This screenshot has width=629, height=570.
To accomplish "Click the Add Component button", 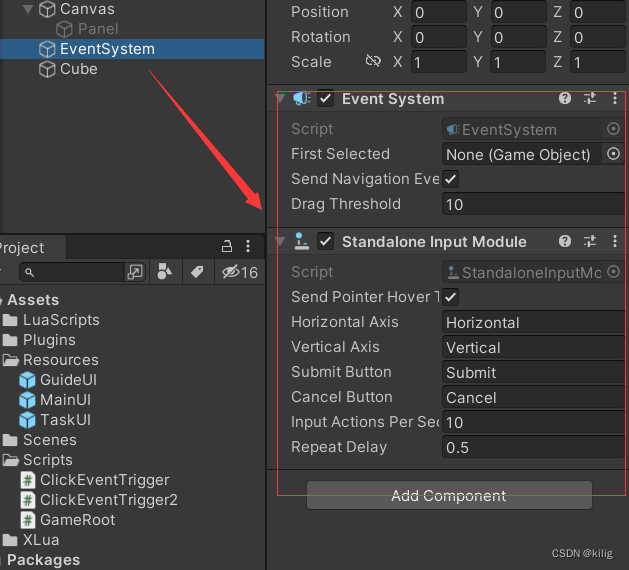I will 449,496.
